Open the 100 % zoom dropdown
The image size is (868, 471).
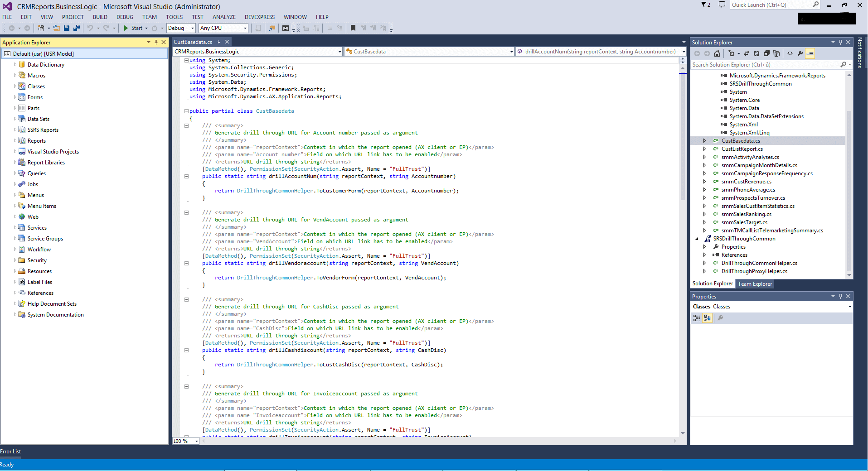[186, 441]
